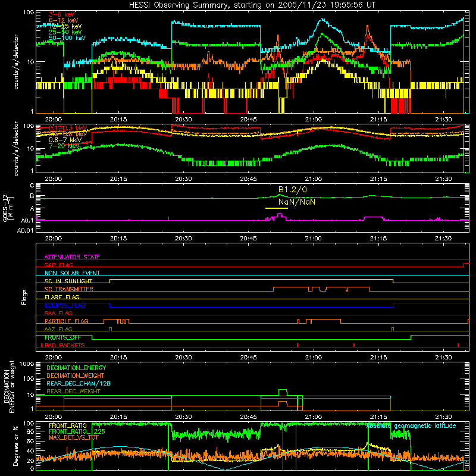Viewport: 476px width, 476px height.
Task: Click the NaN/NaN annotation text
Action: tap(296, 202)
